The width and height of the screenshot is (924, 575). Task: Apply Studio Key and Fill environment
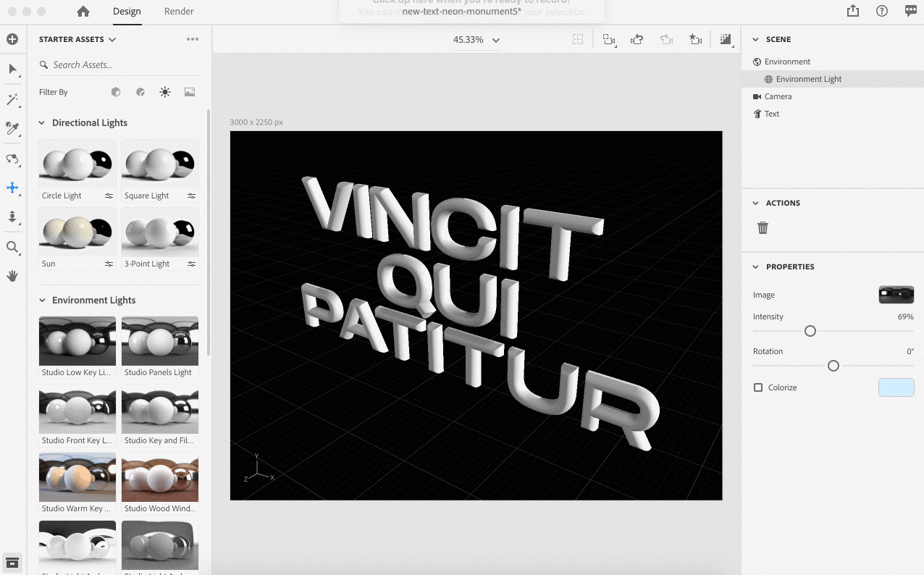pos(160,416)
